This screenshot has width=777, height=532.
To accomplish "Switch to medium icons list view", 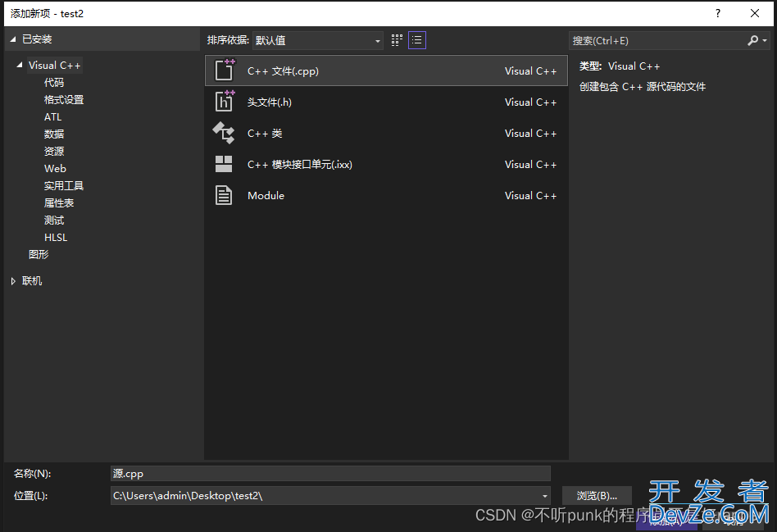I will click(416, 40).
